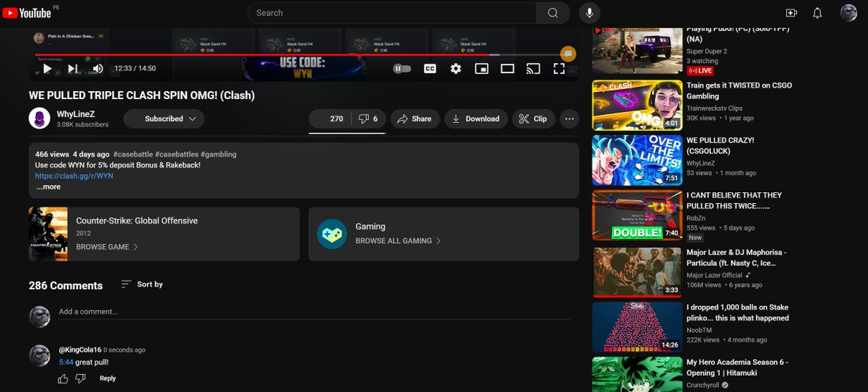
Task: Enter full screen mode
Action: click(x=558, y=69)
